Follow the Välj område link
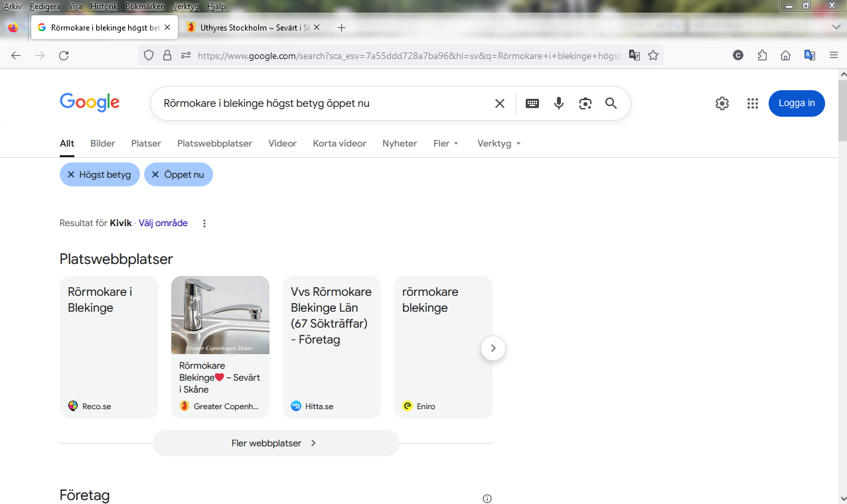 [x=163, y=223]
